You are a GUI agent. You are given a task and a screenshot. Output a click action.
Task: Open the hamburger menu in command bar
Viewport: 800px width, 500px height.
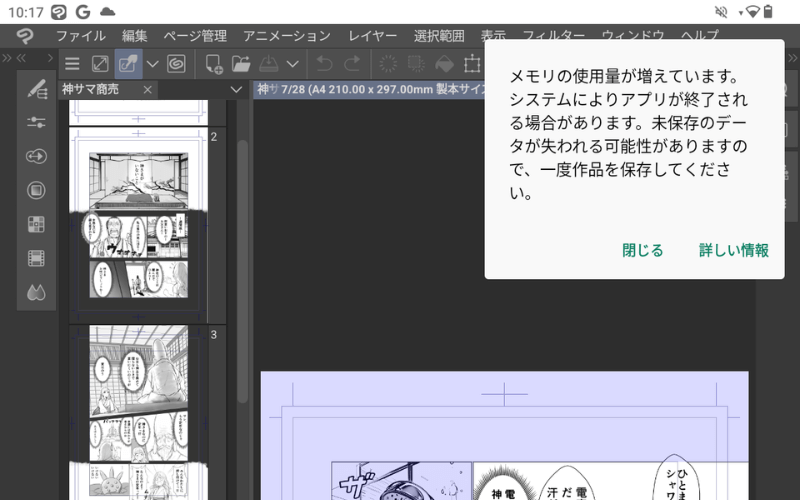click(72, 64)
